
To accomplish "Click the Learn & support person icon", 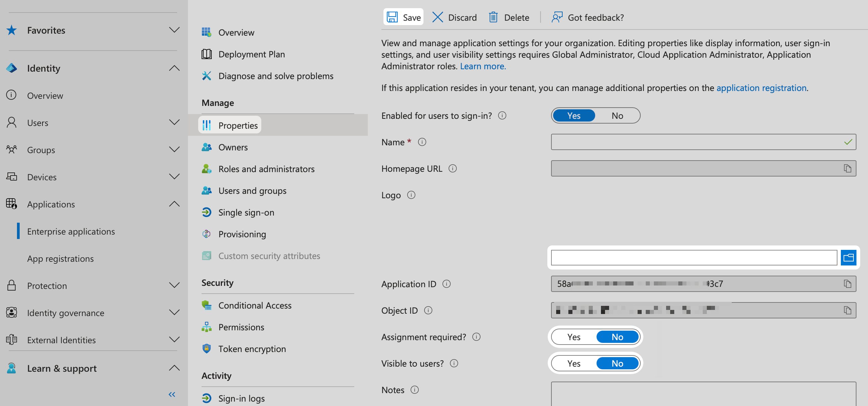I will [x=12, y=368].
